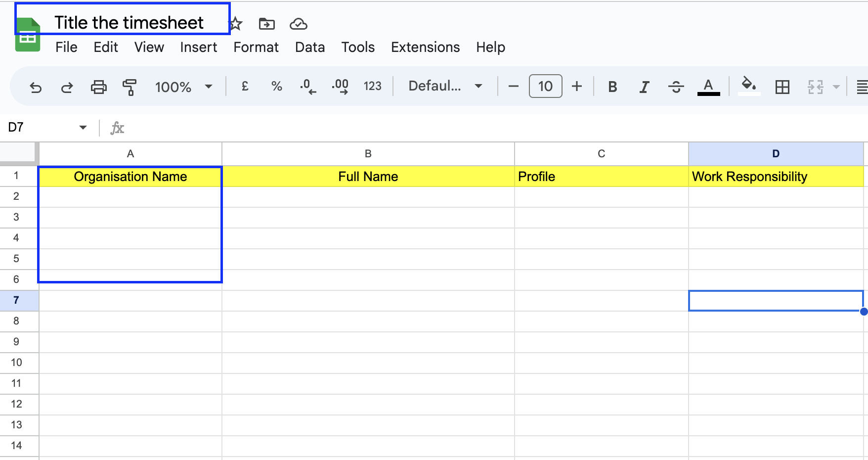
Task: Print the spreadsheet using printer icon
Action: 98,87
